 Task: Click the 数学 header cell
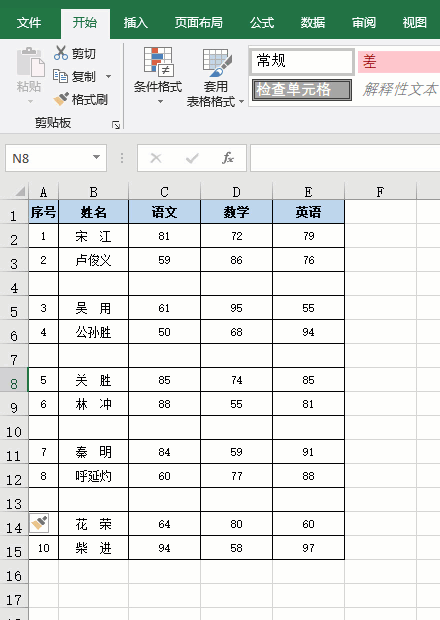[x=236, y=212]
